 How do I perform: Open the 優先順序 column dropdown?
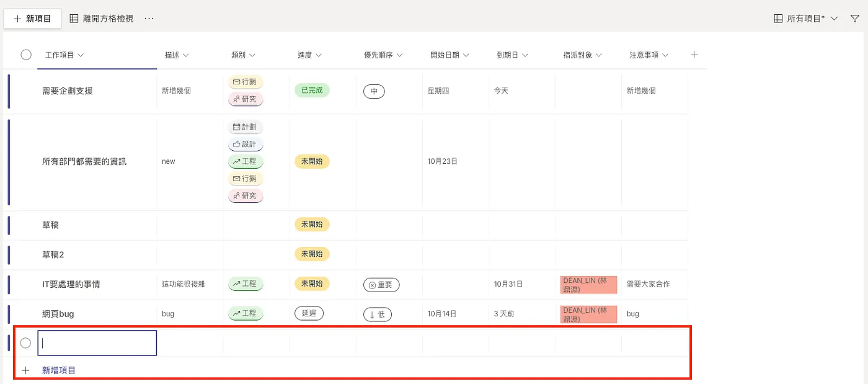(383, 55)
